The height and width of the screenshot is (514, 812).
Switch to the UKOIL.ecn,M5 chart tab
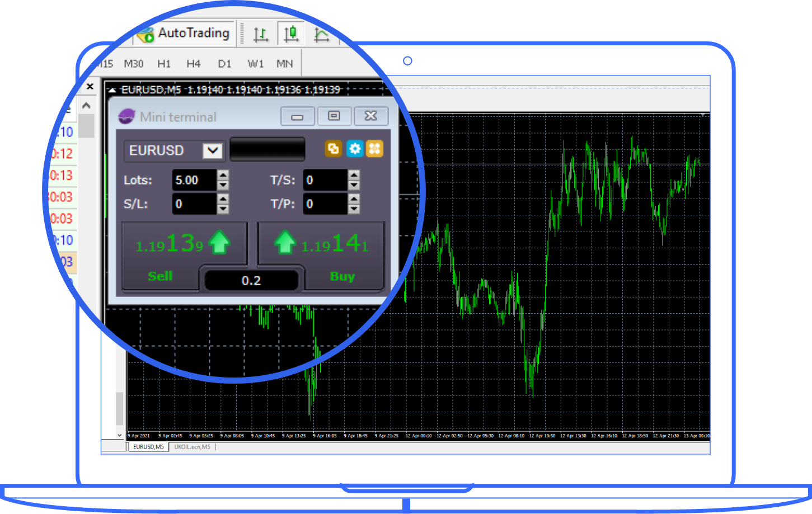point(192,447)
